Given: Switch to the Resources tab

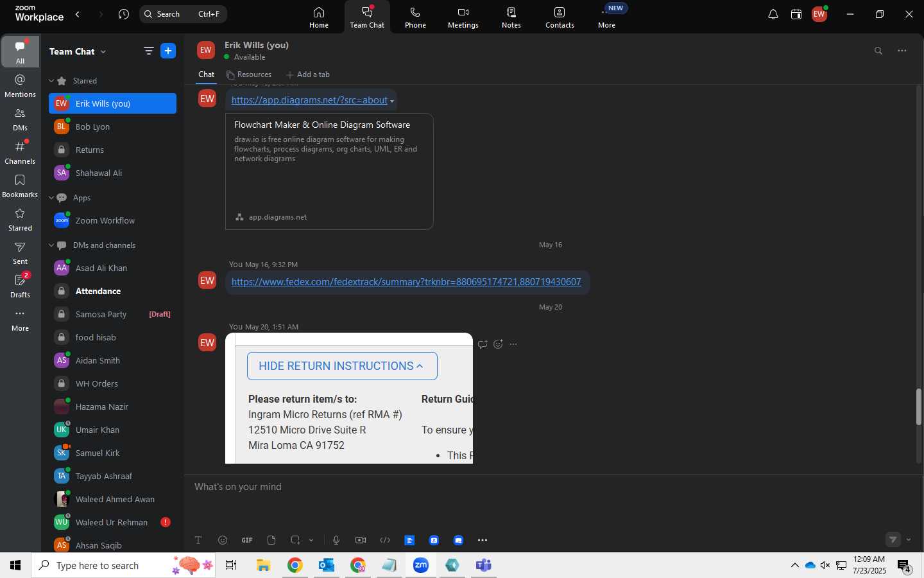Looking at the screenshot, I should coord(249,74).
